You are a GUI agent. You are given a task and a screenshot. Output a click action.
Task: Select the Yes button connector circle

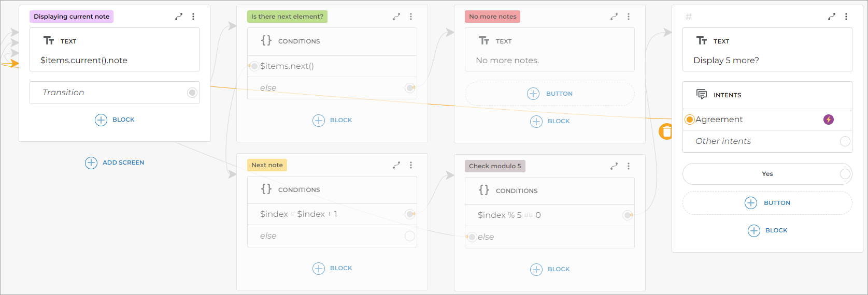pyautogui.click(x=845, y=174)
